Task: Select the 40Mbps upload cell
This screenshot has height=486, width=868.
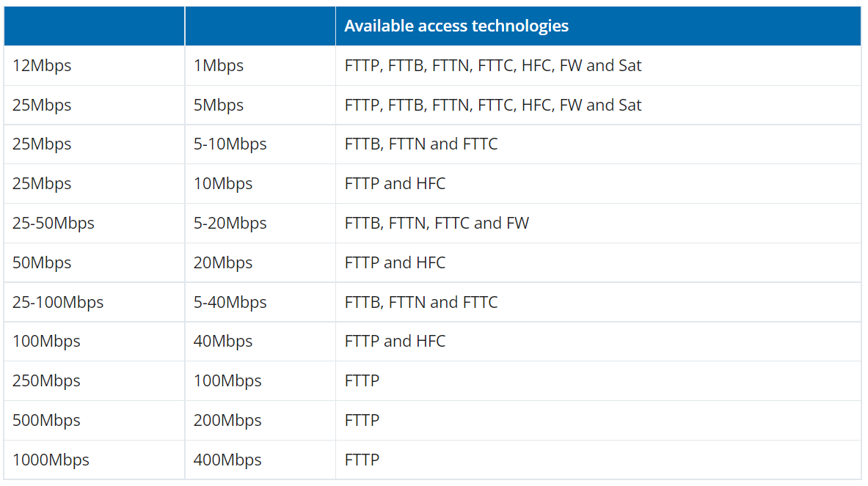Action: click(223, 341)
